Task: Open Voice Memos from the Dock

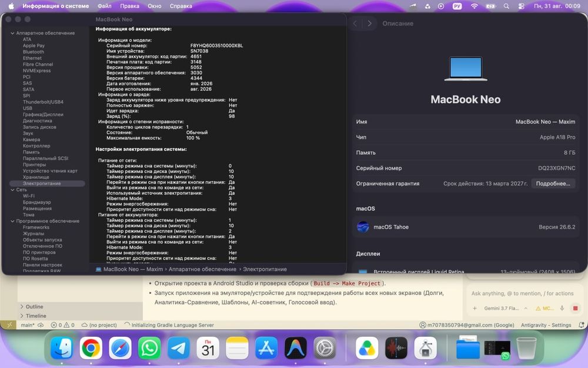Action: (396, 348)
